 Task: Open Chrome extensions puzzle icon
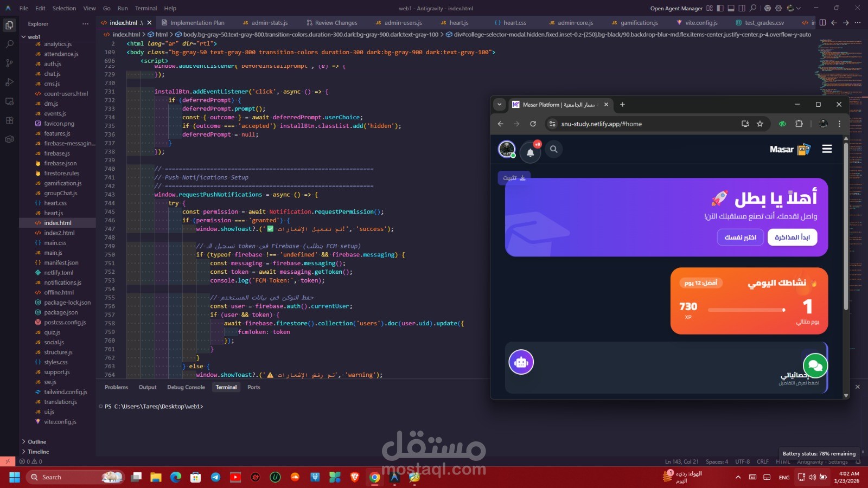[799, 124]
